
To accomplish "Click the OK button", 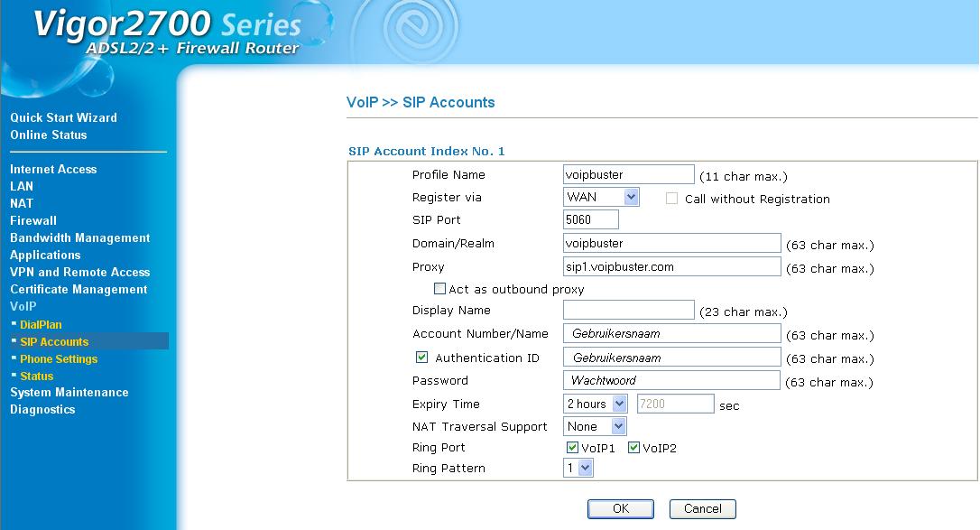I will coord(621,508).
